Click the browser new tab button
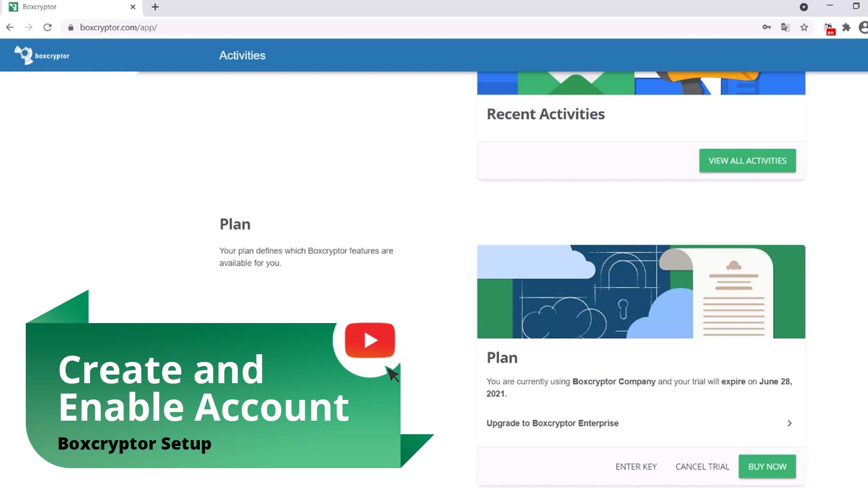The width and height of the screenshot is (868, 488). click(155, 7)
